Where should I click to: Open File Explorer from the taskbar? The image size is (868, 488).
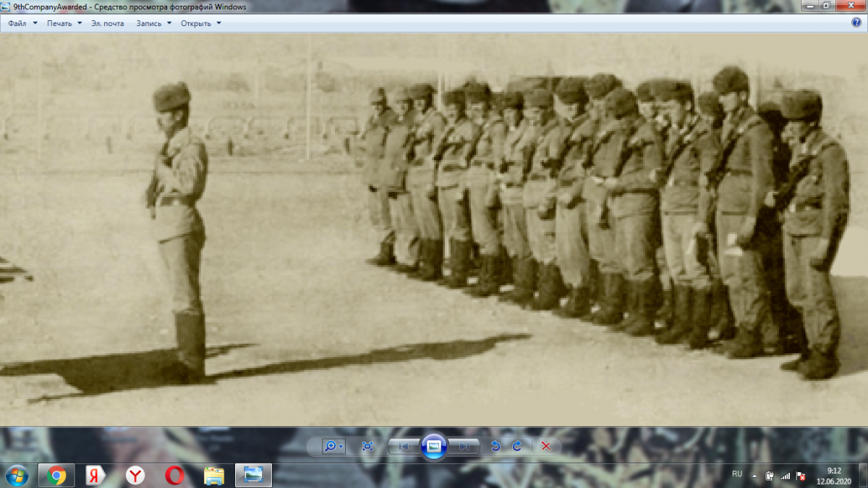(214, 476)
